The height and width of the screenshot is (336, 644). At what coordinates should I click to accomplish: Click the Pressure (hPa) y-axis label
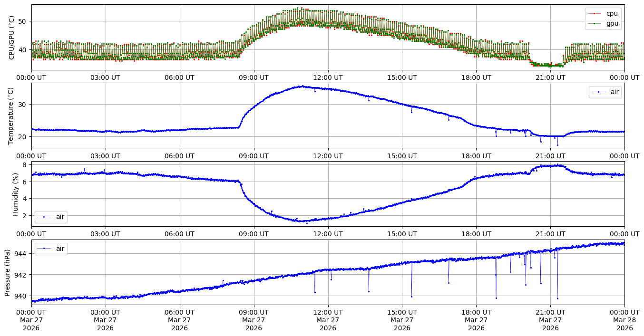pyautogui.click(x=8, y=272)
